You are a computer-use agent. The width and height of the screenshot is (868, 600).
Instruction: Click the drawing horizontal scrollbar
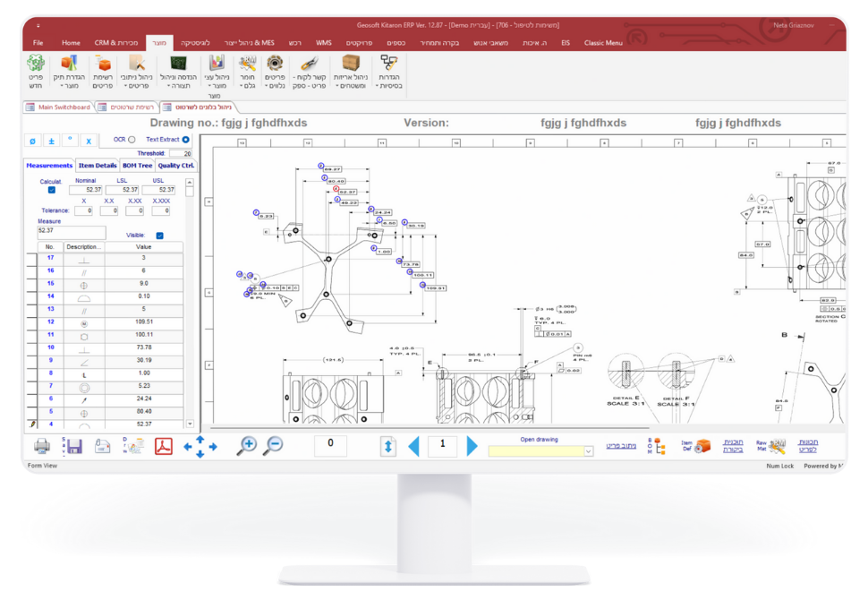[x=429, y=428]
